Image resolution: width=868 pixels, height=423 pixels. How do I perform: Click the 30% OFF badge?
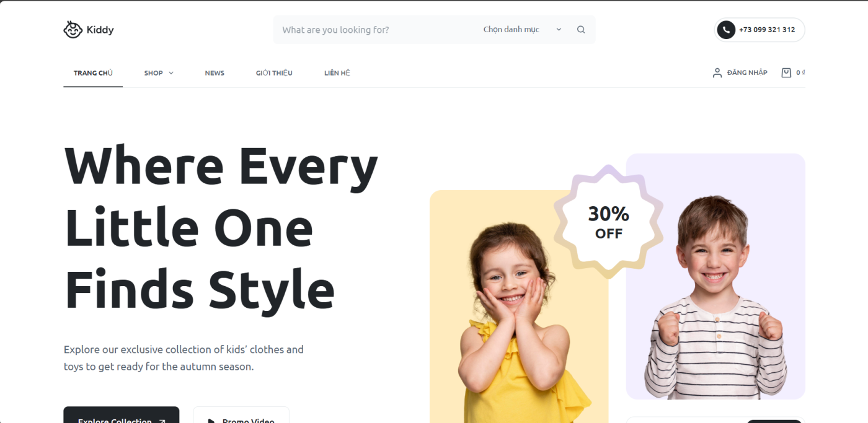coord(608,222)
